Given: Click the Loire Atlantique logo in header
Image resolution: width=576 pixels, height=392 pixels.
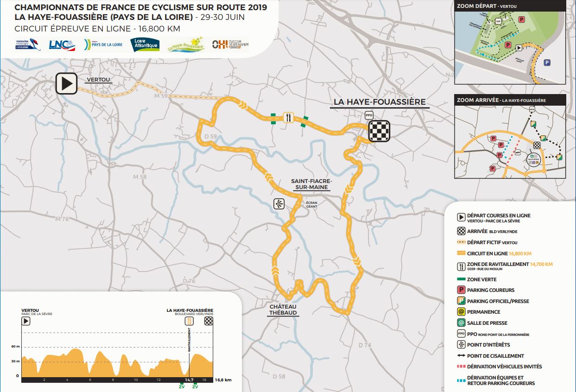Looking at the screenshot, I should tap(146, 44).
